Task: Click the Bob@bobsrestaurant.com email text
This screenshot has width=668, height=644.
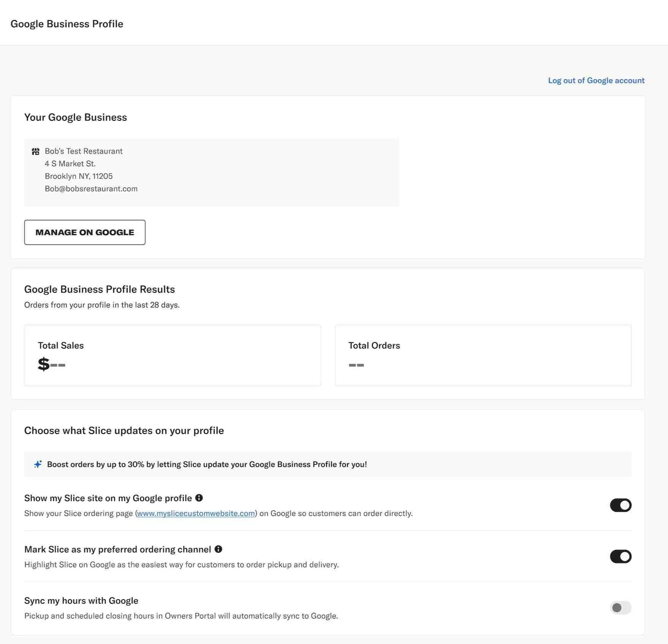Action: click(x=91, y=189)
